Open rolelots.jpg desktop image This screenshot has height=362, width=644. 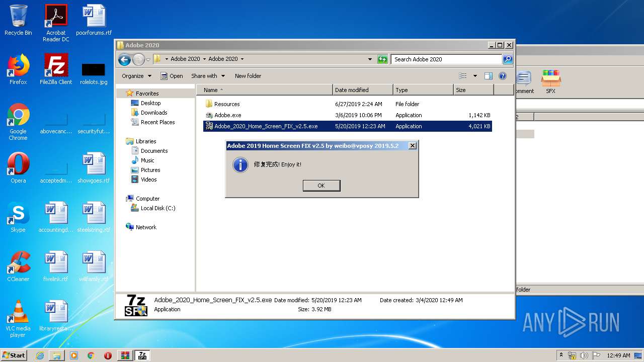coord(94,73)
